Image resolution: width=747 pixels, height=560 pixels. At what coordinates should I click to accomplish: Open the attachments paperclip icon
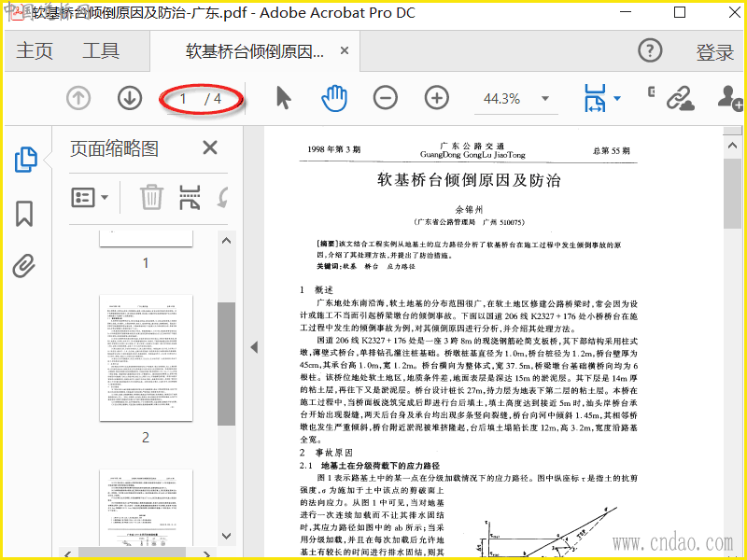tap(24, 266)
